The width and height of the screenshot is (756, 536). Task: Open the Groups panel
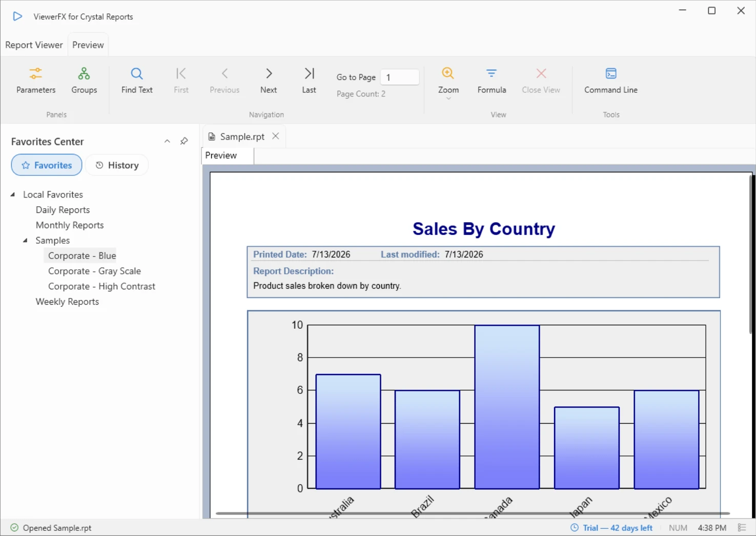84,81
